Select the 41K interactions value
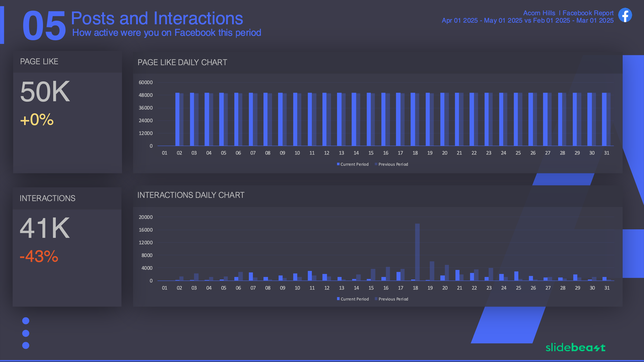Image resolution: width=644 pixels, height=362 pixels. click(x=45, y=228)
